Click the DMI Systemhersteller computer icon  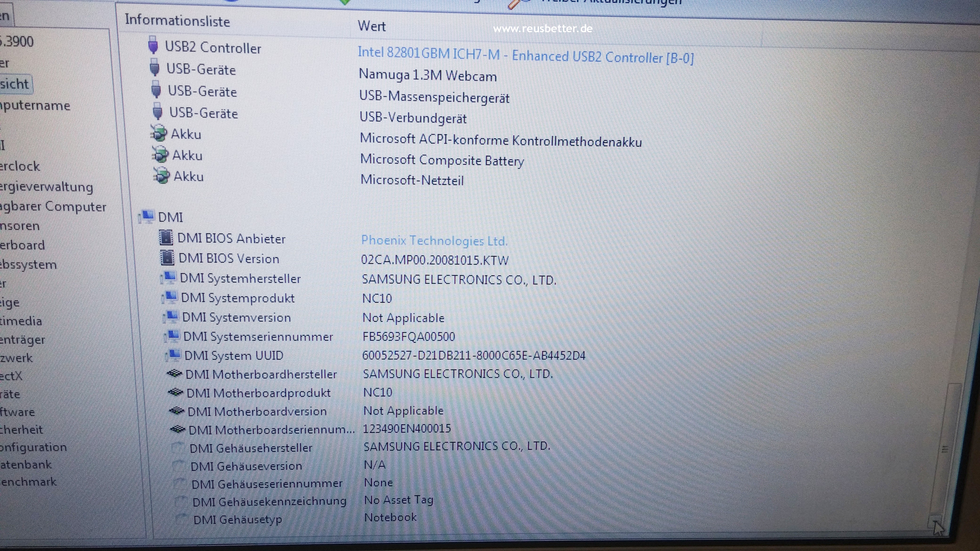[169, 277]
